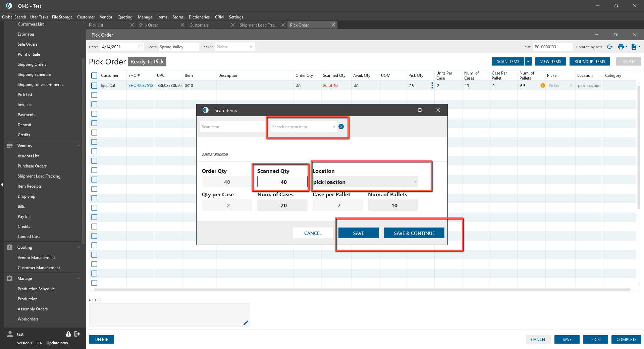Click the orange warning icon in Iqos Cat row
Viewport: 644px width, 349px height.
pos(543,86)
